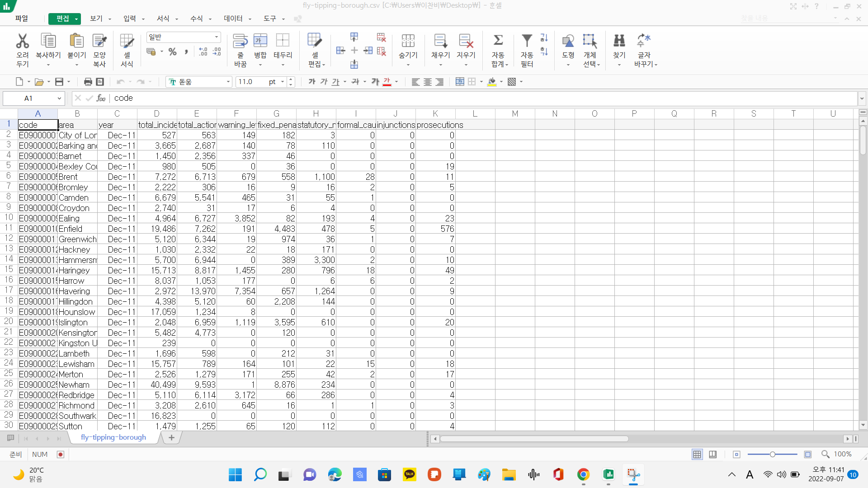868x488 pixels.
Task: Click the 찾기 binoculars icon
Action: pos(619,42)
